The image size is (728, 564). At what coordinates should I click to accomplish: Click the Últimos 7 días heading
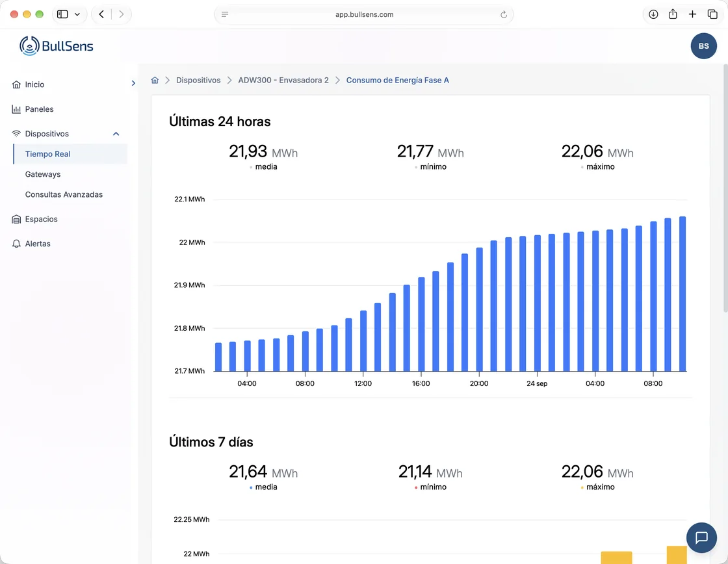point(211,442)
